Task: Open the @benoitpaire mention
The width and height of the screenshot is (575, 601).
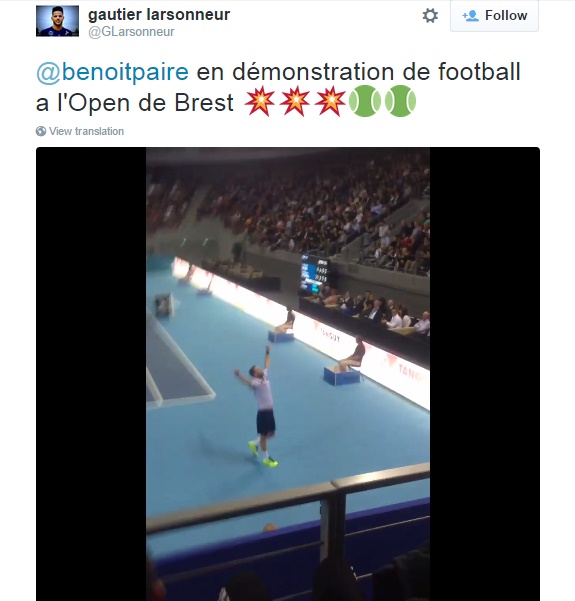Action: pyautogui.click(x=112, y=72)
